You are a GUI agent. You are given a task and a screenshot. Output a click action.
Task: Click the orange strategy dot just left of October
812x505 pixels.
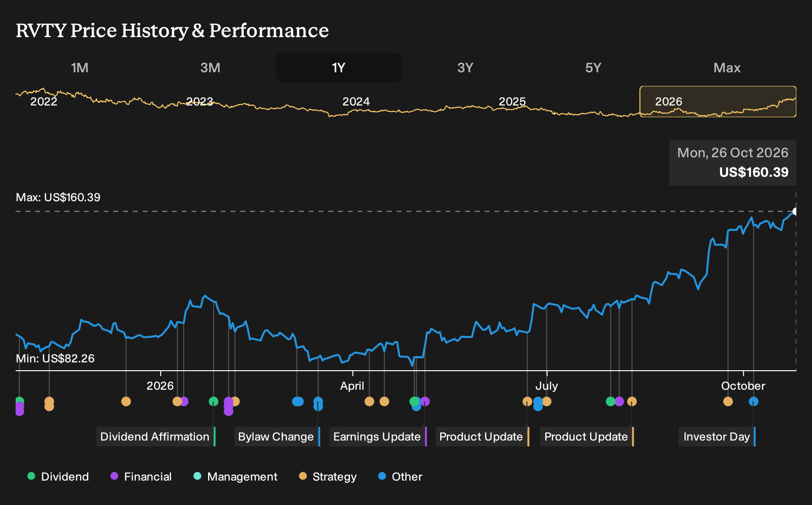click(x=728, y=401)
